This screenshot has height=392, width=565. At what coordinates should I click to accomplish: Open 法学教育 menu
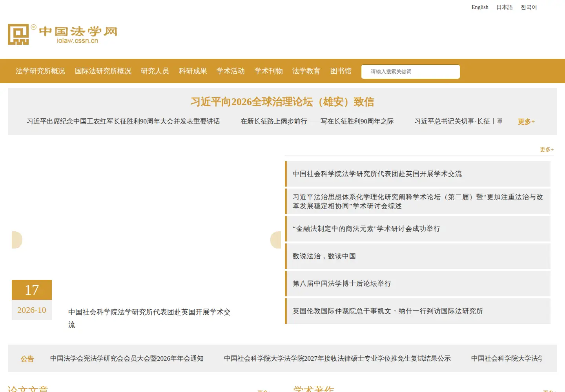tap(306, 71)
